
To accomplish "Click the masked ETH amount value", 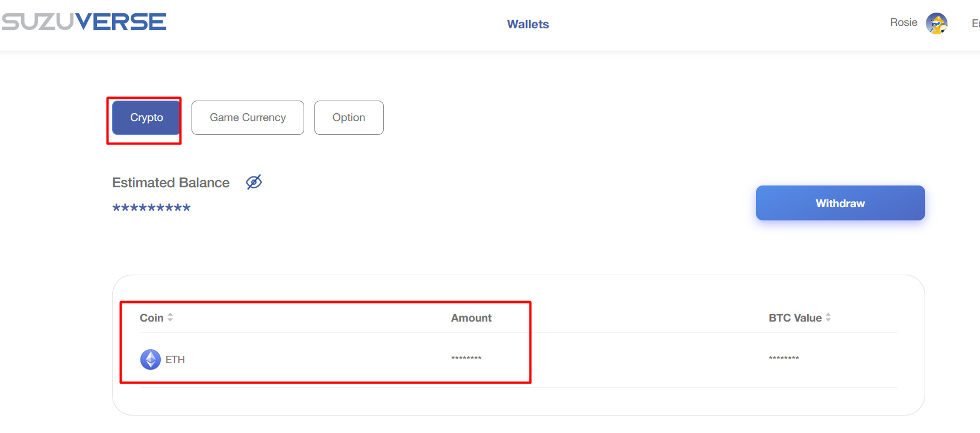I will (x=466, y=358).
